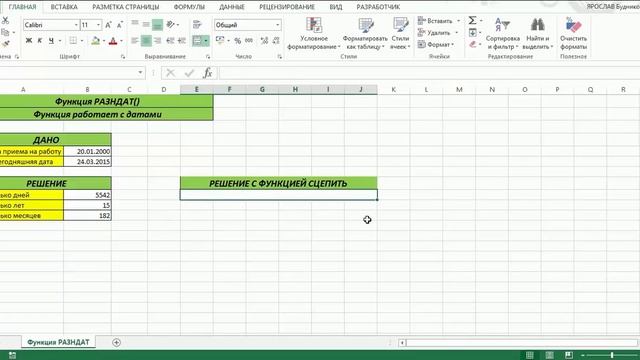Screen dimensions: 640x360
Task: Decrease font size with the small A icon
Action: (x=120, y=25)
